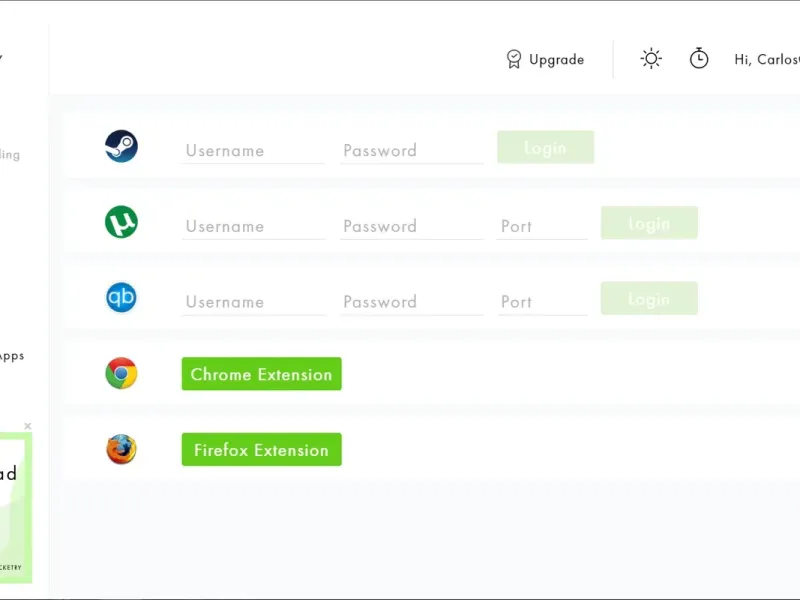Click the Firefox logo icon
Image resolution: width=800 pixels, height=600 pixels.
pos(121,449)
